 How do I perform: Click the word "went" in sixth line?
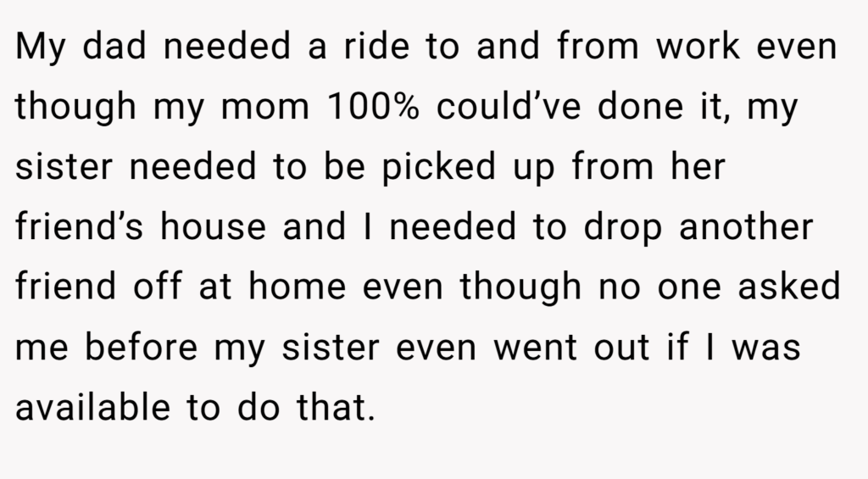point(535,348)
